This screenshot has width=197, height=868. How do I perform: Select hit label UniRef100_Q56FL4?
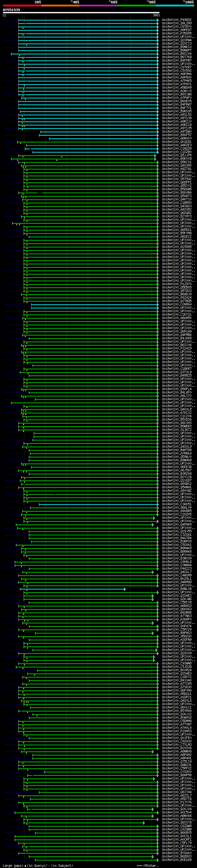(x=177, y=389)
